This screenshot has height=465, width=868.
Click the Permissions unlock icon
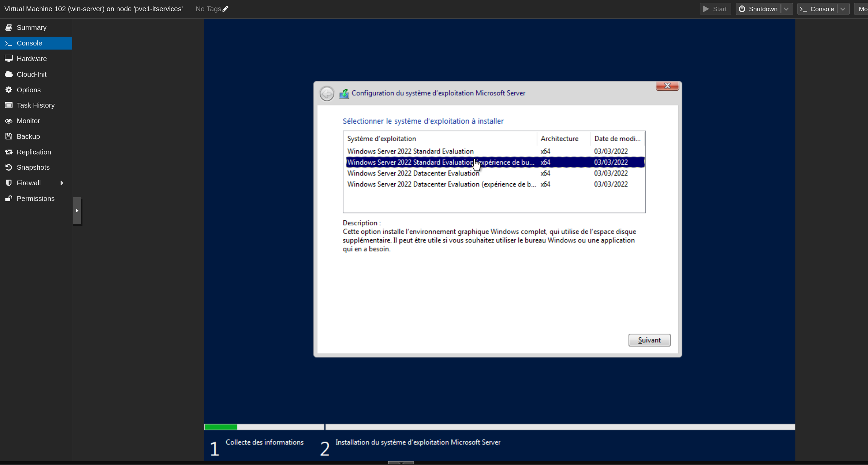click(x=9, y=199)
